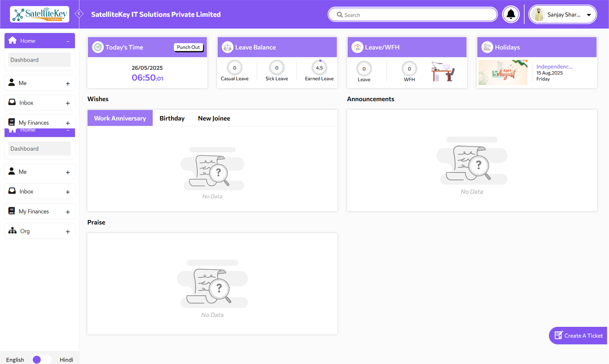Open the user profile dropdown arrow
609x364 pixels.
pos(589,15)
